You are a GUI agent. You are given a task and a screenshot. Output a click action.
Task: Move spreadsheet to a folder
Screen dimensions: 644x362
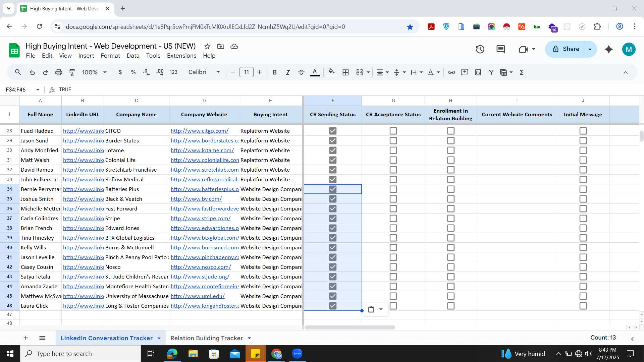pos(221,47)
